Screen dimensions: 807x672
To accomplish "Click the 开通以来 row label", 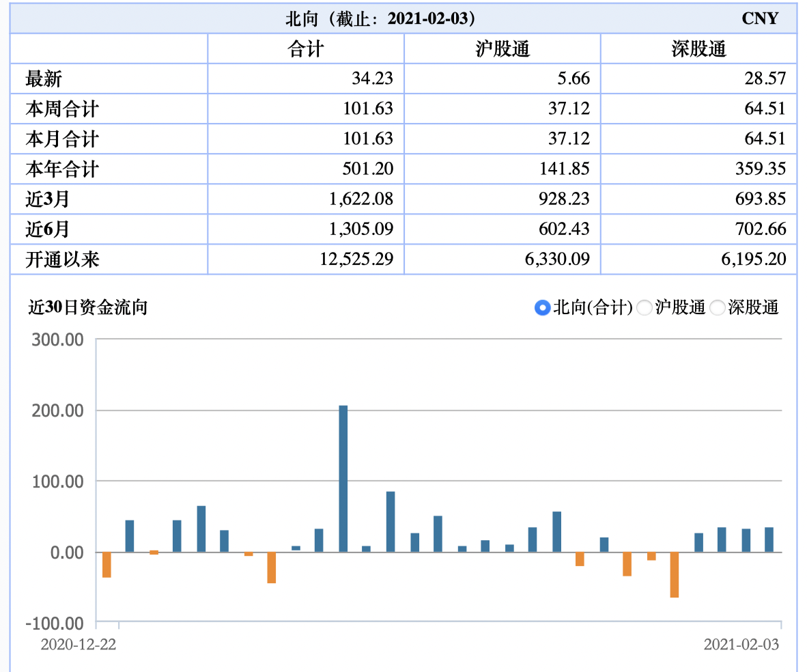I will pyautogui.click(x=62, y=259).
